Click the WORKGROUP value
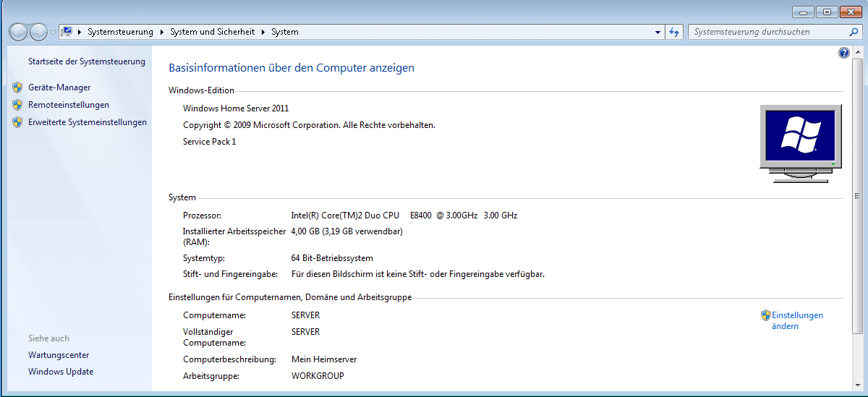The image size is (868, 397). [x=318, y=376]
